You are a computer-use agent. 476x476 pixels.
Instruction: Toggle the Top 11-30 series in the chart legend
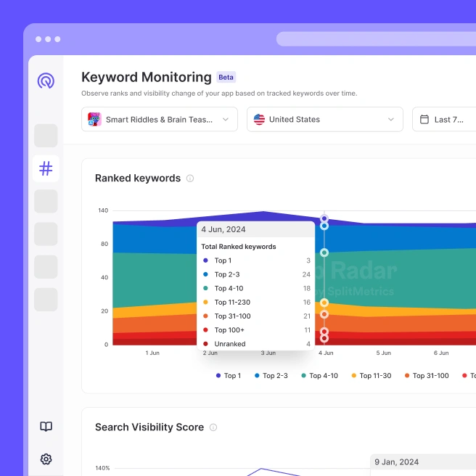[x=372, y=376]
